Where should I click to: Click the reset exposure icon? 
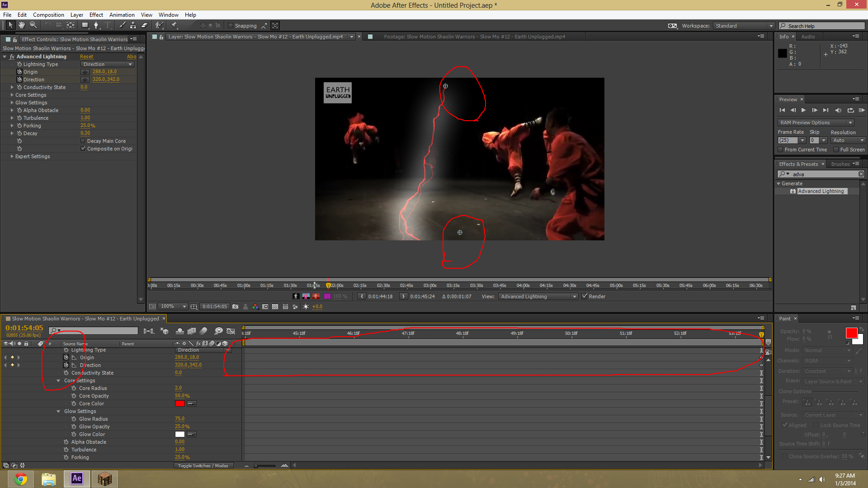[x=306, y=306]
